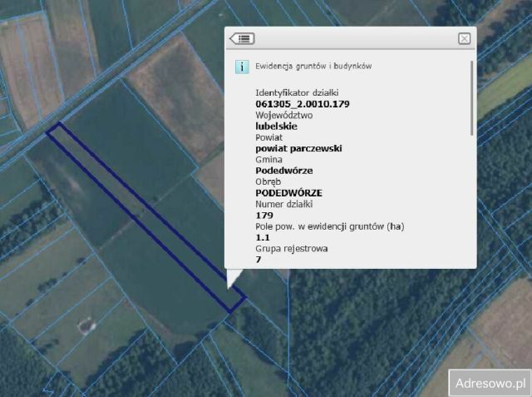Click the Gmina value 'Podedwórze'

[x=284, y=171]
